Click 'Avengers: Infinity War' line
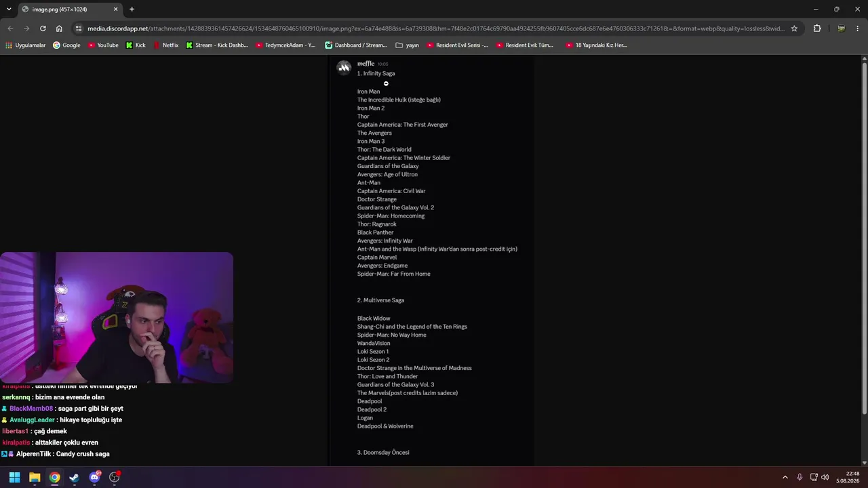Screen dimensions: 868x488 (x=384, y=241)
